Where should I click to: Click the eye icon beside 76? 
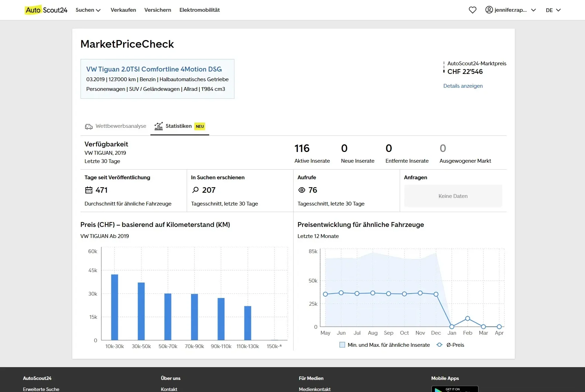pyautogui.click(x=302, y=190)
